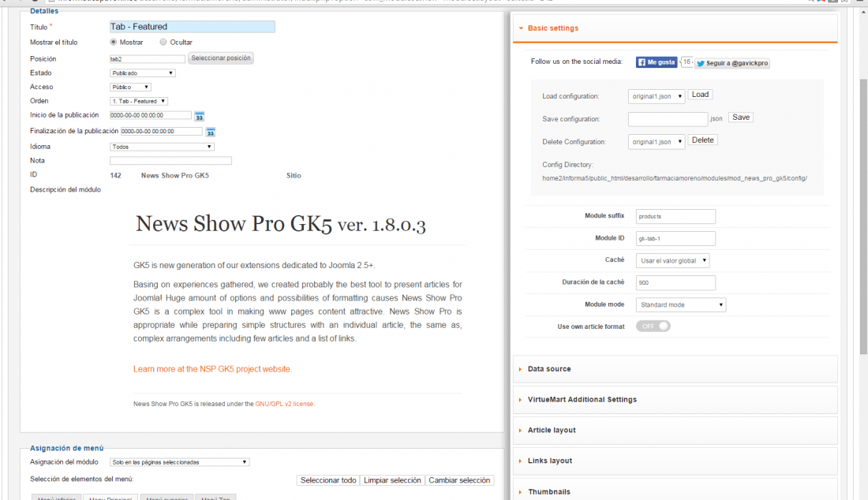The image size is (868, 500).
Task: Switch to the Menú superior tab
Action: (166, 497)
